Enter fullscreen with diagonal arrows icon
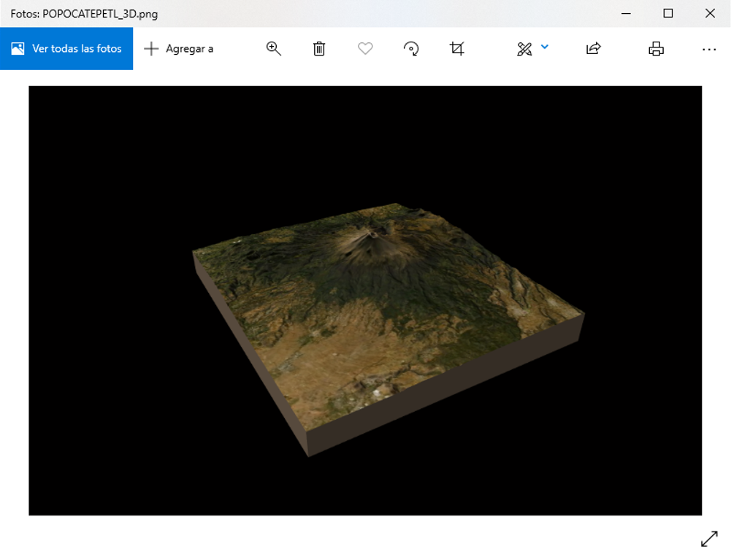 click(x=709, y=539)
